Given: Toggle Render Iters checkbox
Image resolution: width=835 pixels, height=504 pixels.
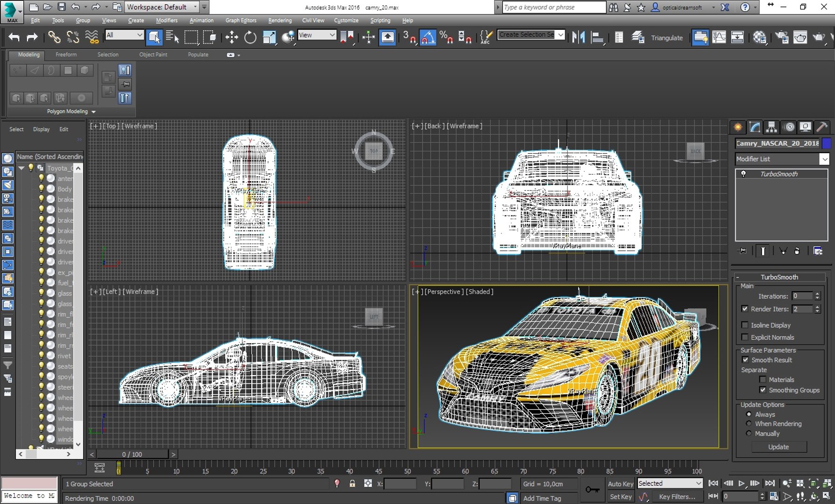Looking at the screenshot, I should pyautogui.click(x=745, y=308).
